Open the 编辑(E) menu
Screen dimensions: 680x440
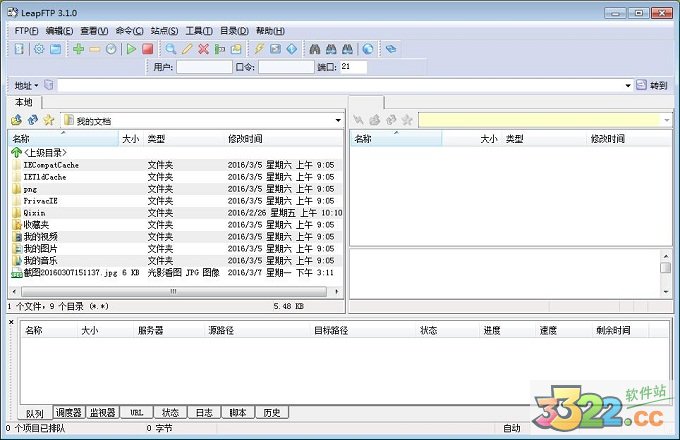59,31
